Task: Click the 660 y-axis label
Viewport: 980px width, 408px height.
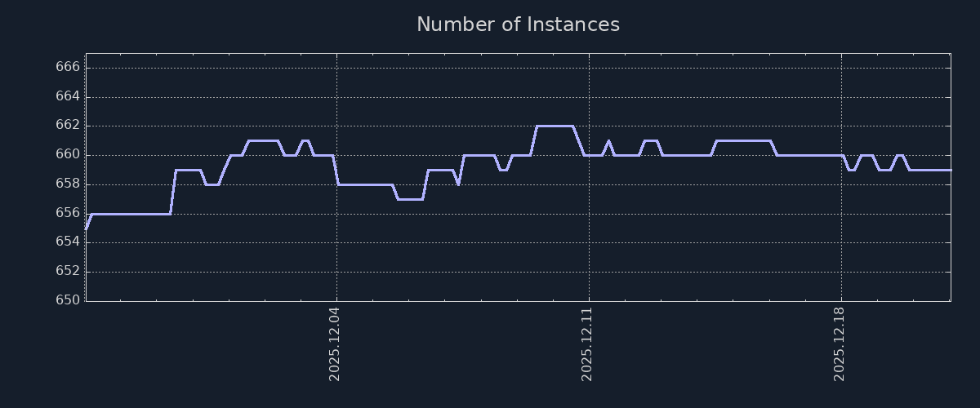Action: click(68, 154)
